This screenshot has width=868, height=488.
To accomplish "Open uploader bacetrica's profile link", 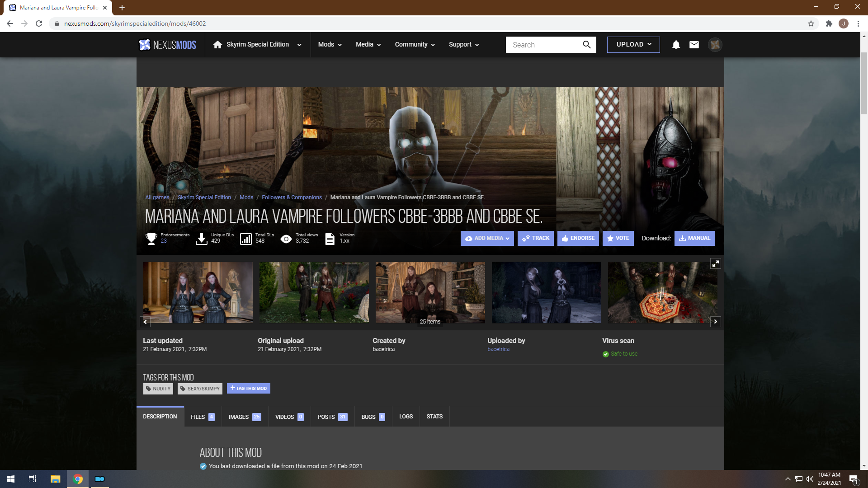I will (x=498, y=349).
